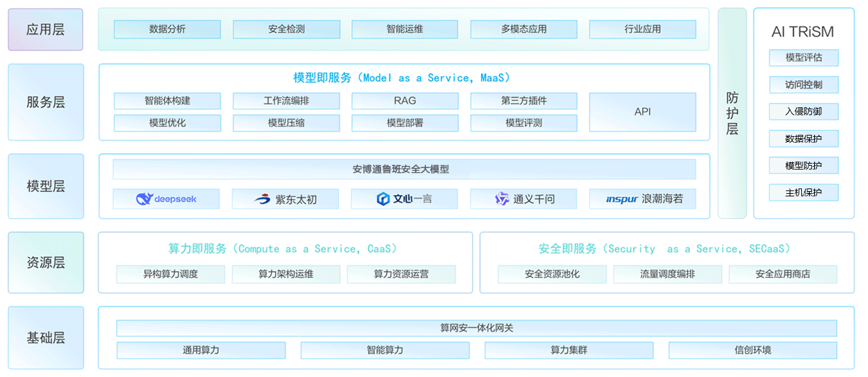868x377 pixels.
Task: Click 安全应用商店 under SECaaS
Action: coord(782,274)
